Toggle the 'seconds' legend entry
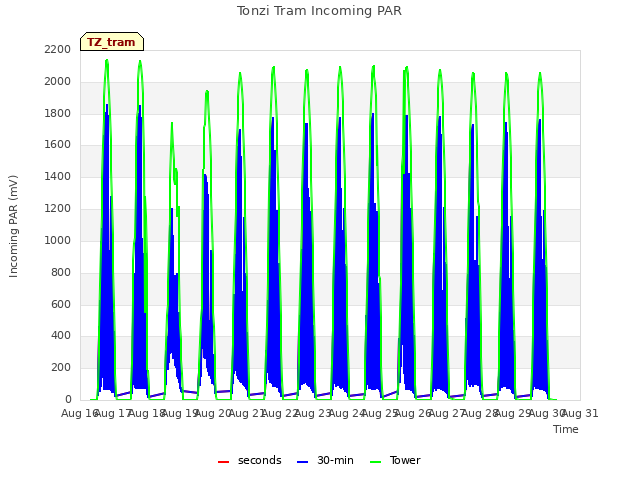Viewport: 640px width, 480px height. coord(249,460)
